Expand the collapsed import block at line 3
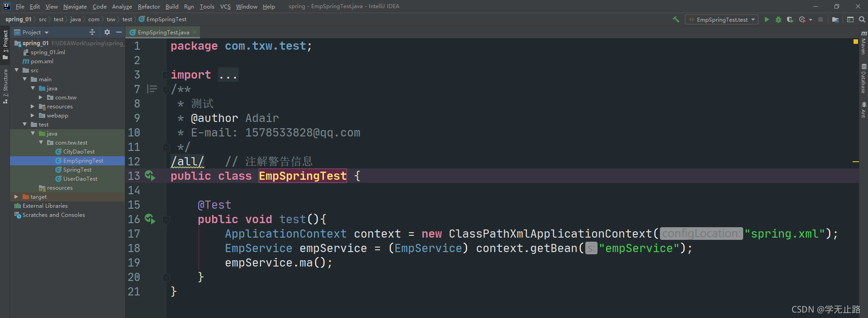 [x=166, y=75]
